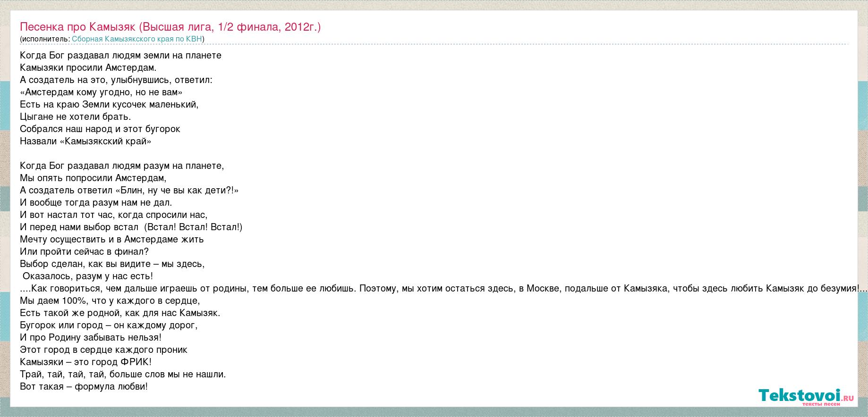
Task: Click the line 'Цыгане не хотели брать.'
Action: coord(76,117)
